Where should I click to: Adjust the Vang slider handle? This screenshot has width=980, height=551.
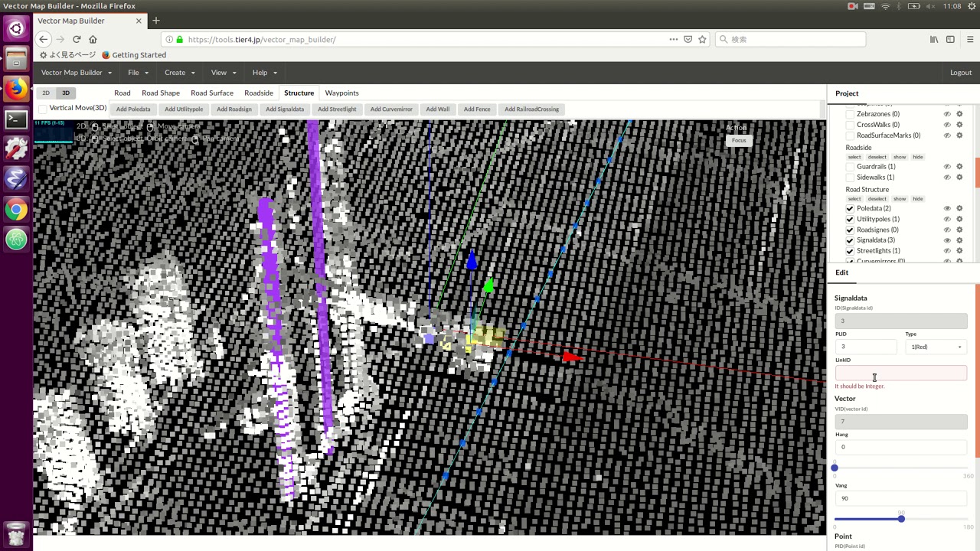click(901, 519)
